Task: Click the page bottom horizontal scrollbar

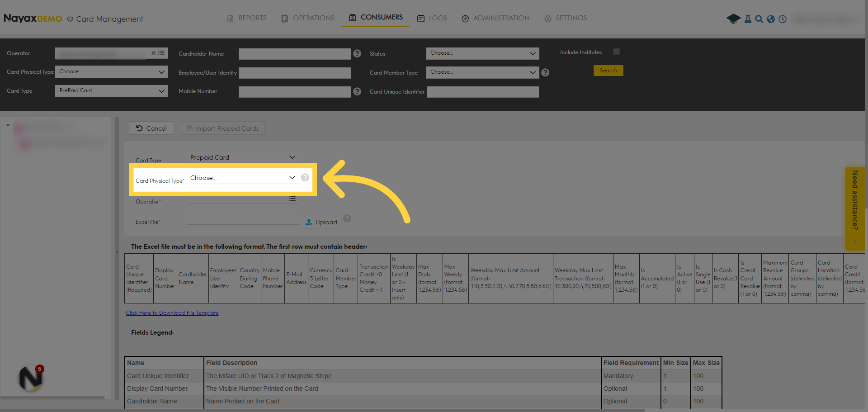Action: (x=322, y=410)
